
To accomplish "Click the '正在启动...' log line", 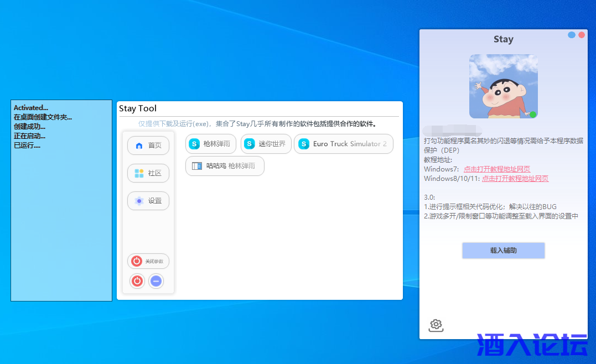I will (29, 136).
